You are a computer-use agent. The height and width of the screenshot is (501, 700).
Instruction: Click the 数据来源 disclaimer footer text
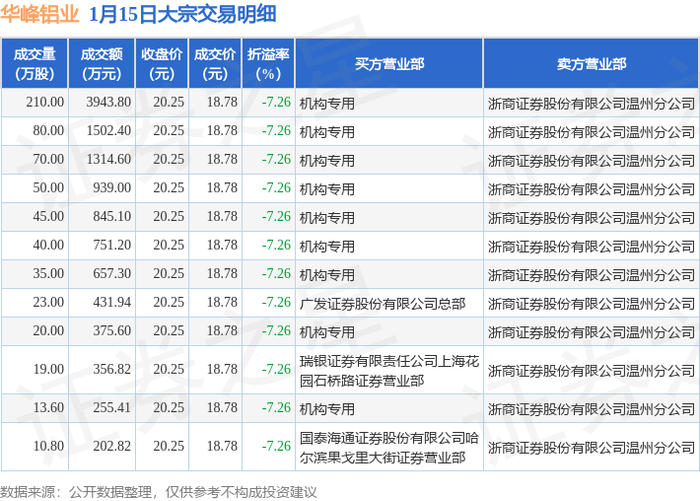(158, 492)
